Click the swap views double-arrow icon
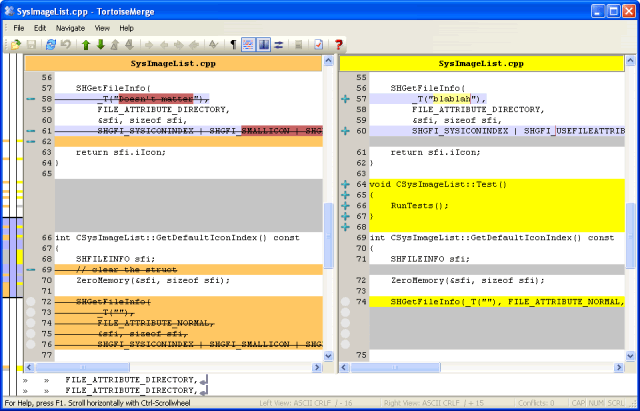 280,45
